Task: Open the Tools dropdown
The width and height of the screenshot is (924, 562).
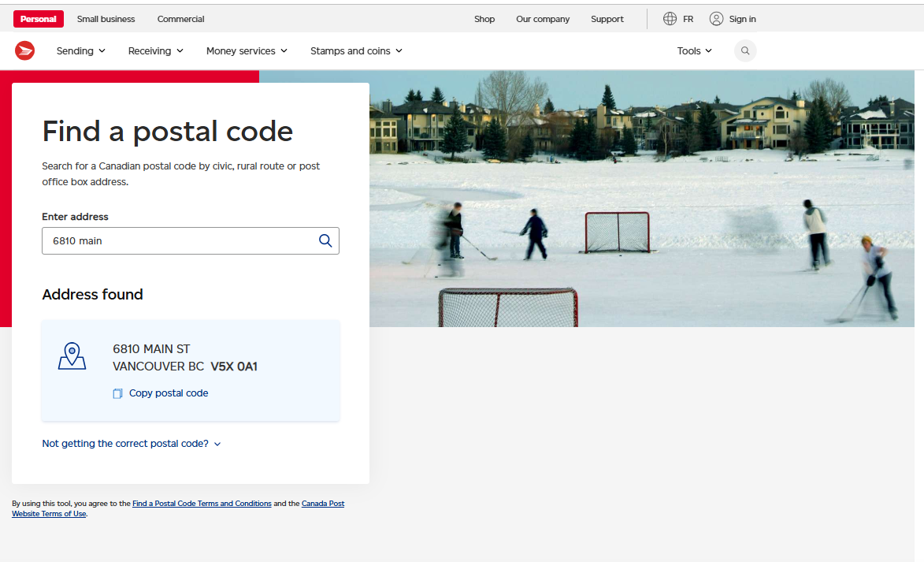Action: (x=694, y=50)
